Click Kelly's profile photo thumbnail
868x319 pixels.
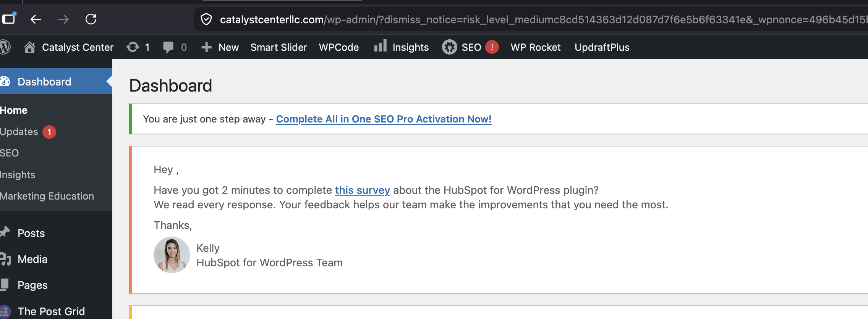(172, 255)
